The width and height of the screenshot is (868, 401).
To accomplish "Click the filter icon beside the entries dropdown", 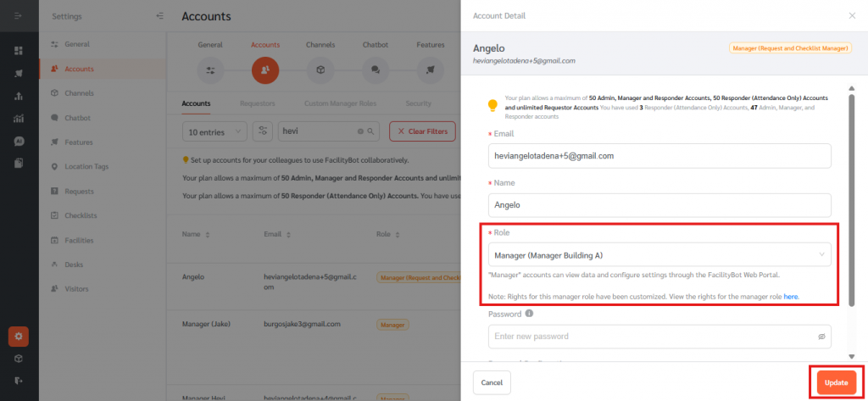I will click(x=263, y=131).
